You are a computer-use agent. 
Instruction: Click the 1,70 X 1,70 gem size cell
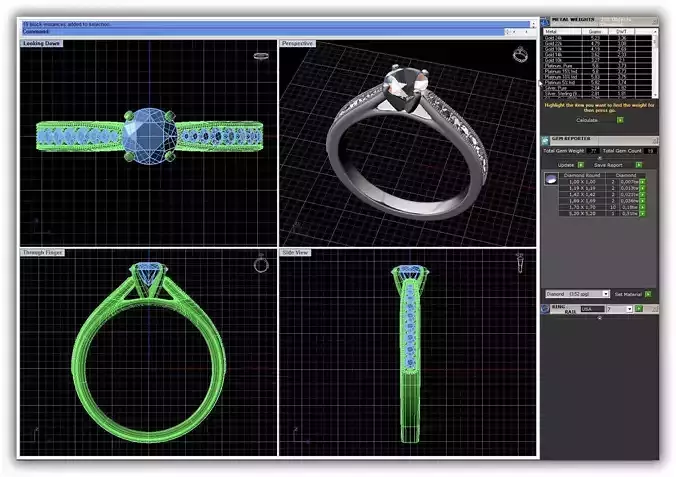[x=582, y=207]
